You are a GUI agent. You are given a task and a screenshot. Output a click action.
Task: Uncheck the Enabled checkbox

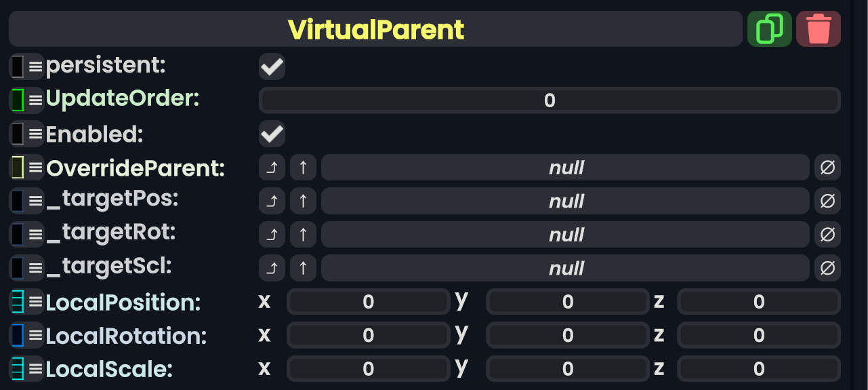[272, 134]
